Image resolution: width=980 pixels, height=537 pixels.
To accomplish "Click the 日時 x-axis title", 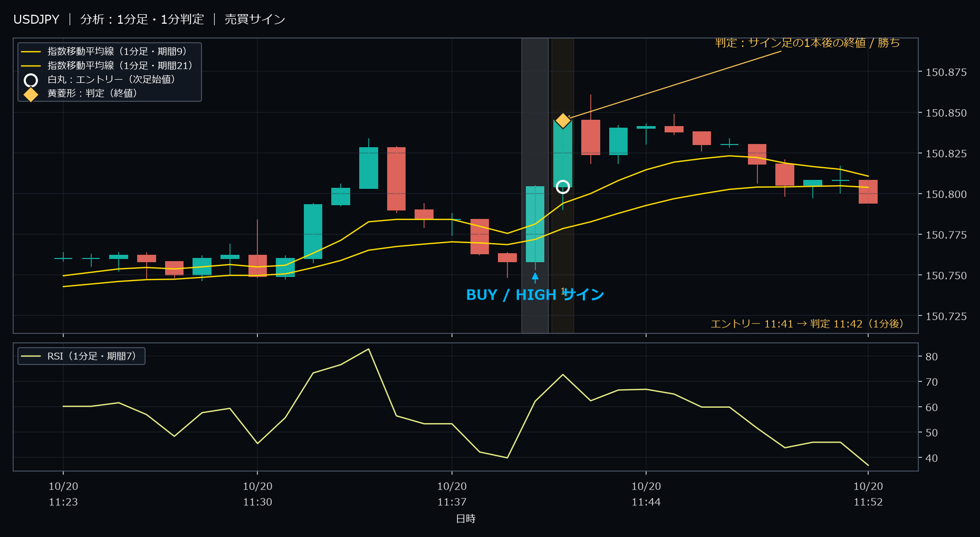I will [466, 519].
